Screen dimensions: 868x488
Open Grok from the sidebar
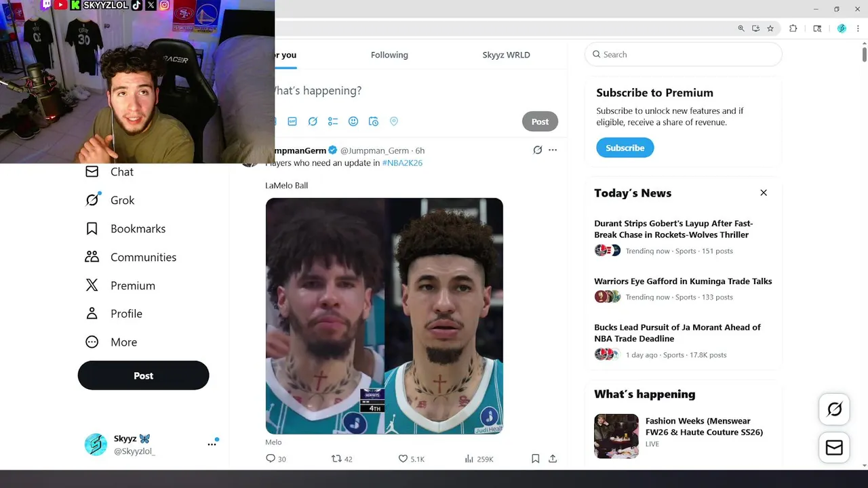[110, 200]
